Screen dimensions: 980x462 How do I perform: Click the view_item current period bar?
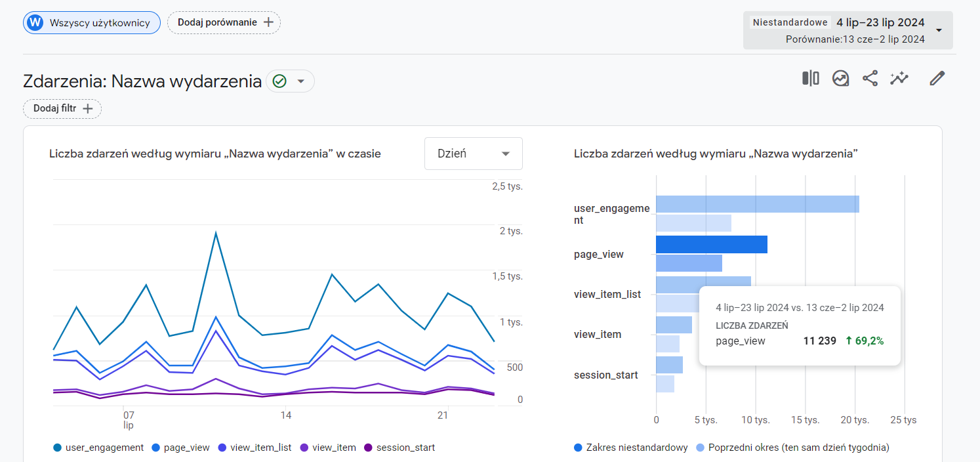[x=674, y=325]
